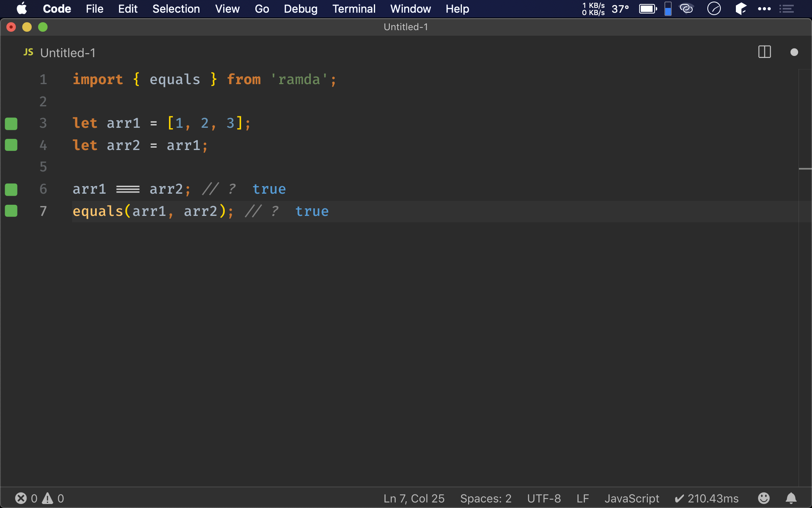This screenshot has height=508, width=812.
Task: Click the Creative Cloud menu bar icon
Action: (x=686, y=9)
